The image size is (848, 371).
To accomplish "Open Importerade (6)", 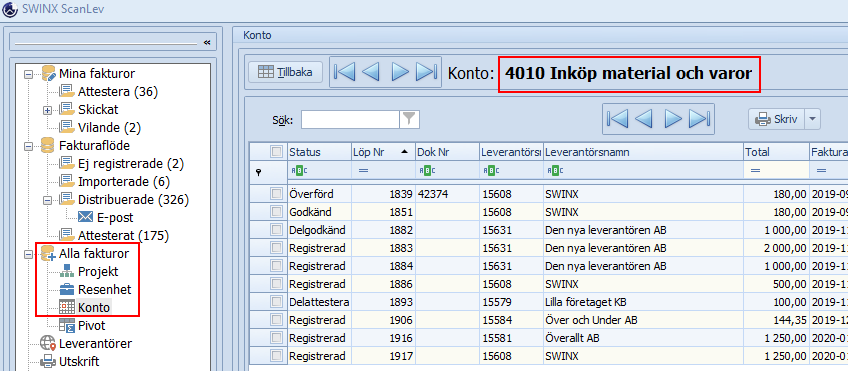I will coord(124,181).
